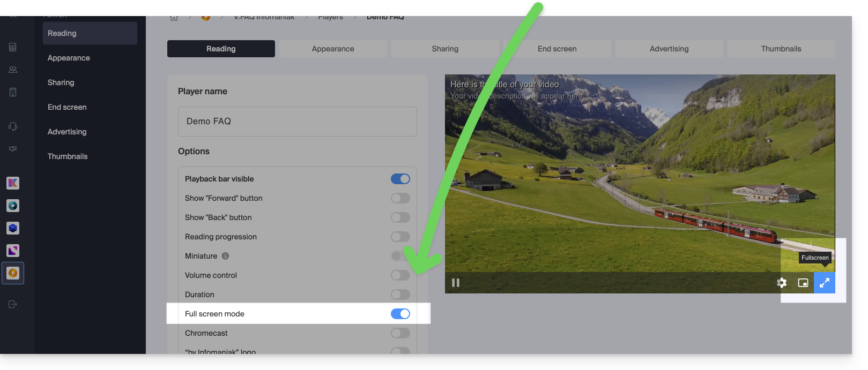Enable the Show "Forward" button toggle
The width and height of the screenshot is (868, 370).
[400, 198]
